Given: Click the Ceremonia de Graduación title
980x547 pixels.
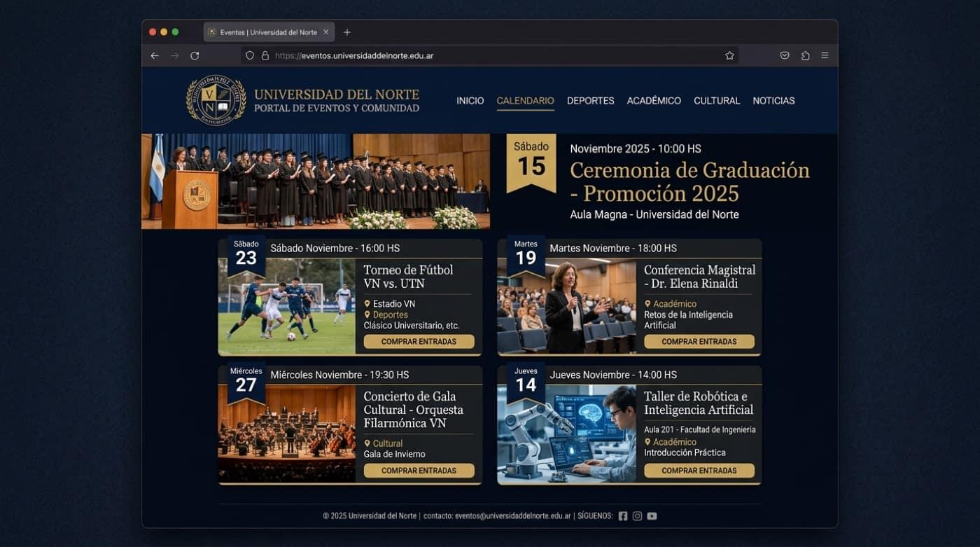Looking at the screenshot, I should (x=689, y=181).
